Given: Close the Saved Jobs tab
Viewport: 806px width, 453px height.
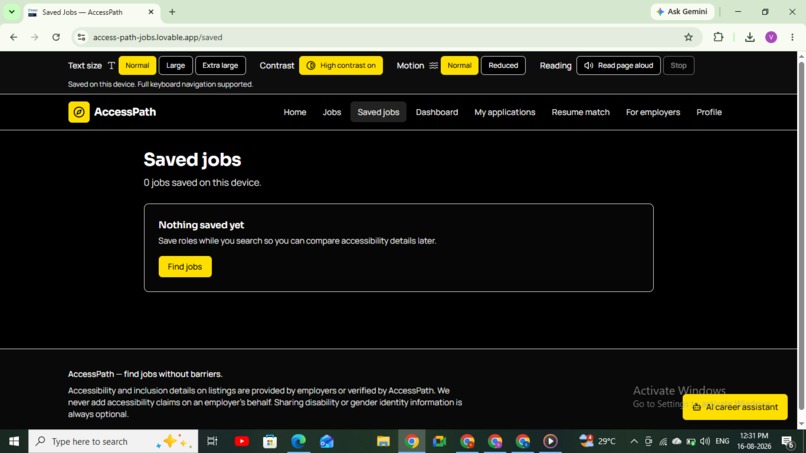Looking at the screenshot, I should click(151, 12).
